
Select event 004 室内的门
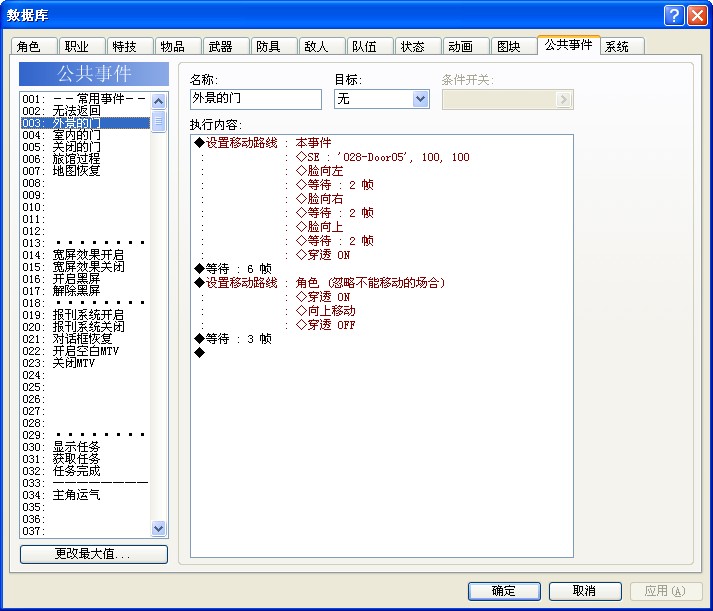tap(85, 135)
